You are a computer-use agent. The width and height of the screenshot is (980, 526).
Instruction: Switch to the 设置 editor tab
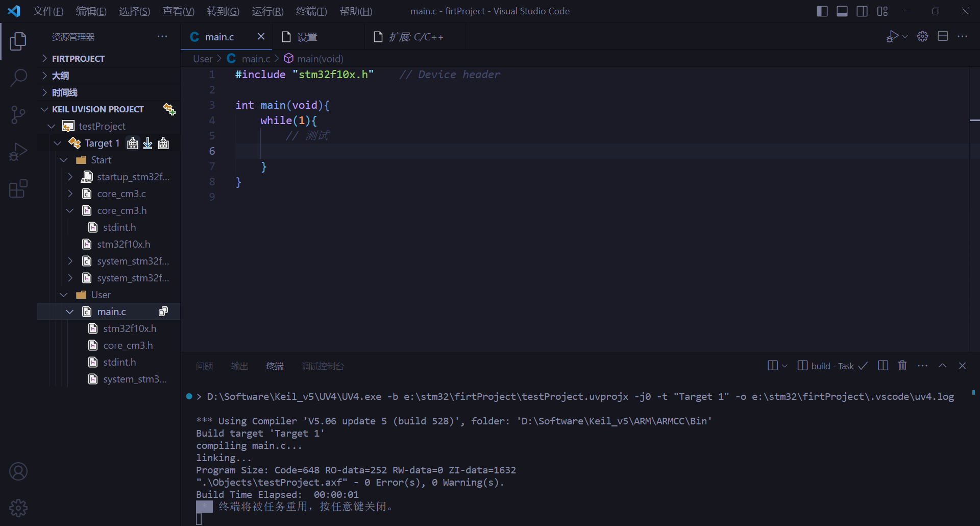(x=307, y=36)
